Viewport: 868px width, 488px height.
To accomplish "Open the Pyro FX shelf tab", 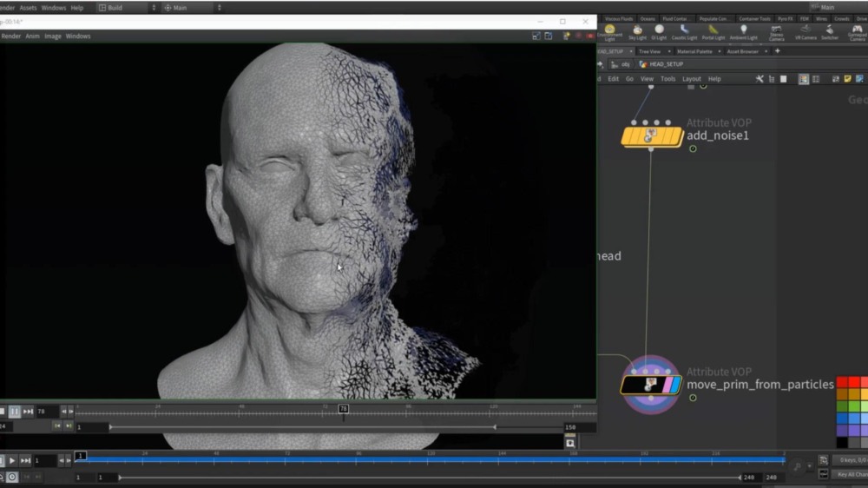I will (785, 19).
